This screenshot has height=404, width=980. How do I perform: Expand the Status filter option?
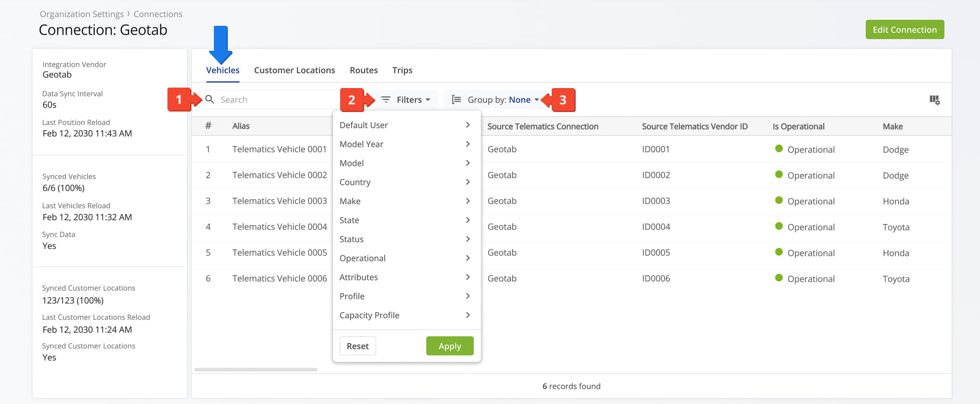pyautogui.click(x=406, y=239)
